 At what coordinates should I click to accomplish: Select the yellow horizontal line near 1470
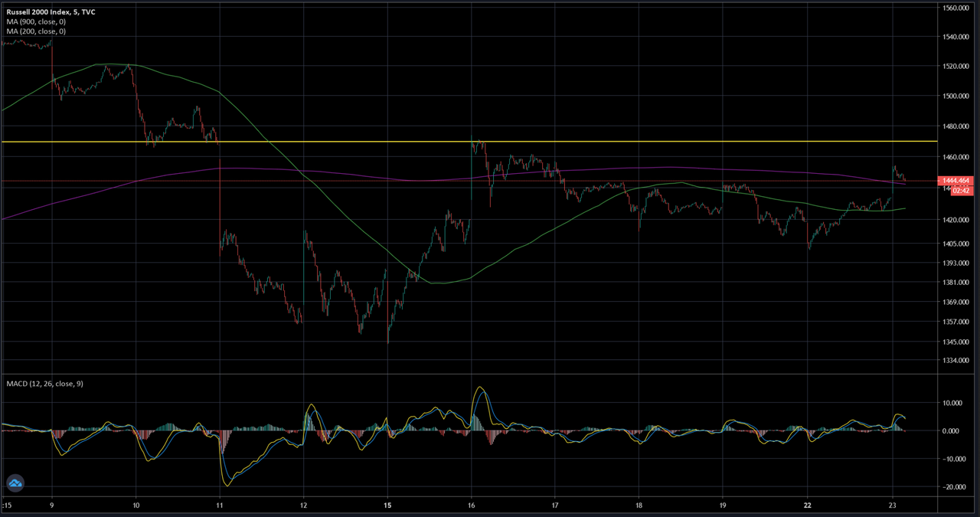click(x=469, y=142)
